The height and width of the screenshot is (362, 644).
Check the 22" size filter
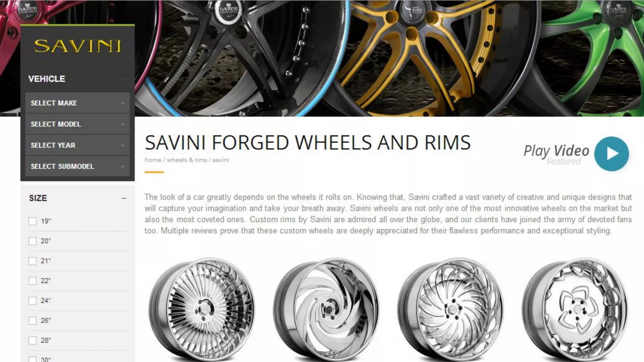(x=32, y=281)
